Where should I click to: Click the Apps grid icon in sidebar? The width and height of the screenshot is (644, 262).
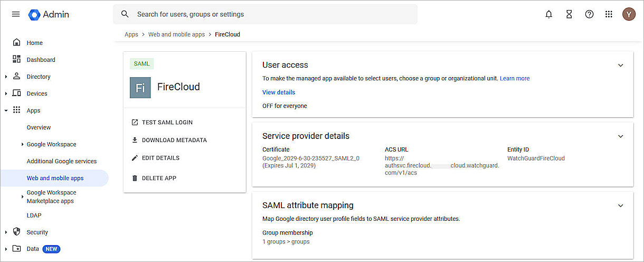16,110
